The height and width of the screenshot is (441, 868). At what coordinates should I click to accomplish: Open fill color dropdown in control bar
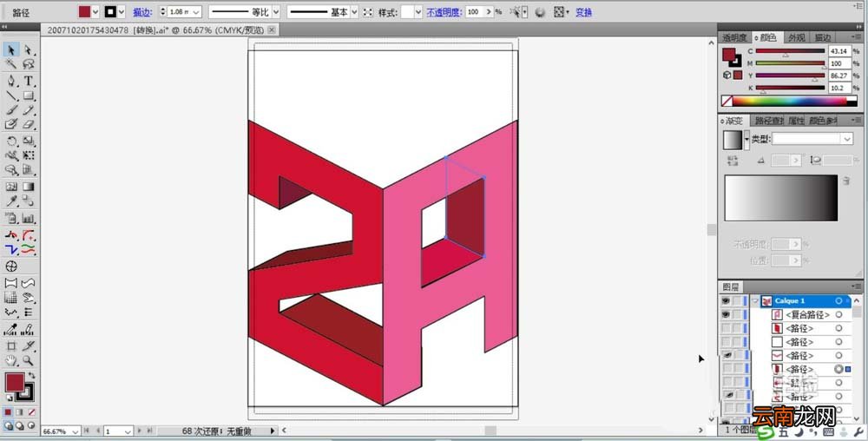point(95,11)
